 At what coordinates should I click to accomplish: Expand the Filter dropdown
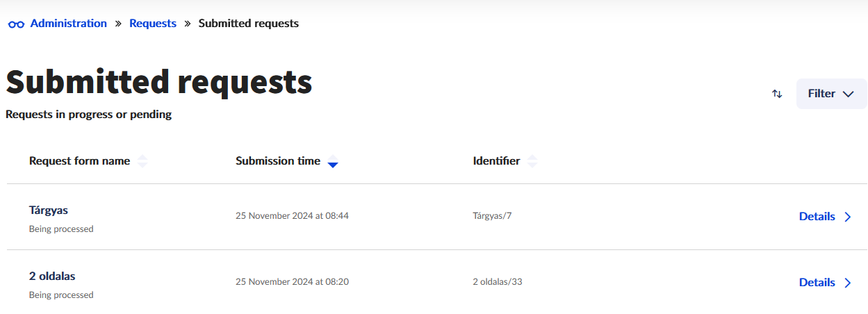coord(831,94)
